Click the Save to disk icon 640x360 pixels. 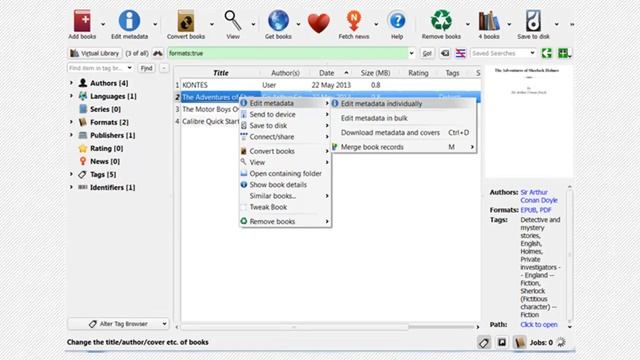[x=533, y=21]
